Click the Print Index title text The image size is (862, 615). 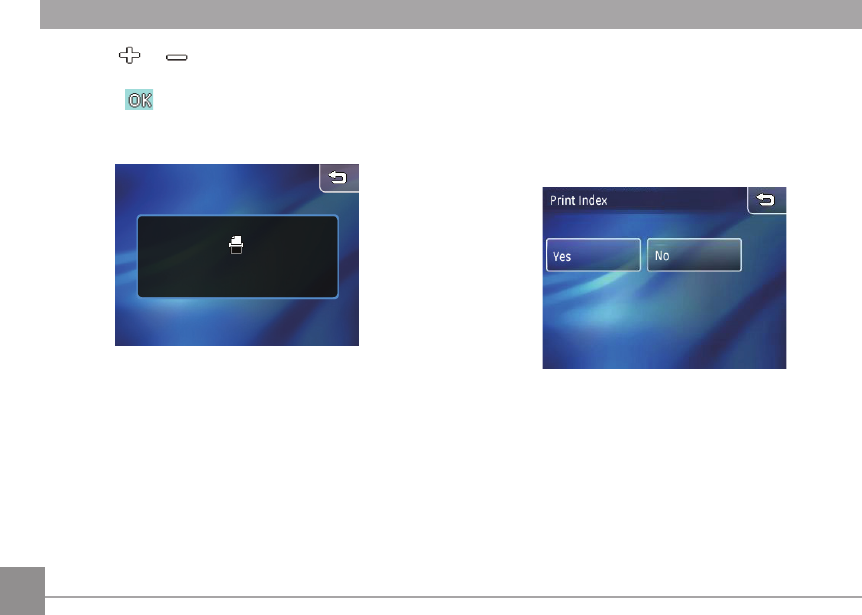pos(578,201)
